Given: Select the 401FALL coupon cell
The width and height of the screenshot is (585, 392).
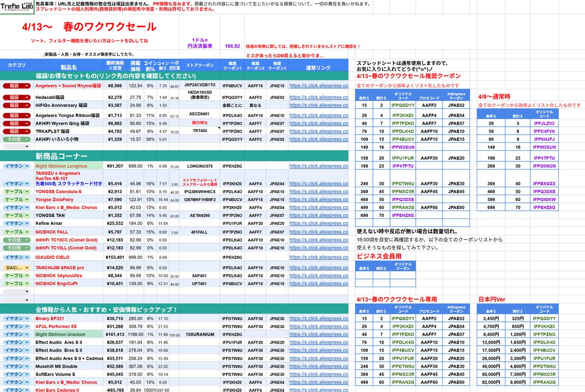Looking at the screenshot, I should pyautogui.click(x=200, y=232).
